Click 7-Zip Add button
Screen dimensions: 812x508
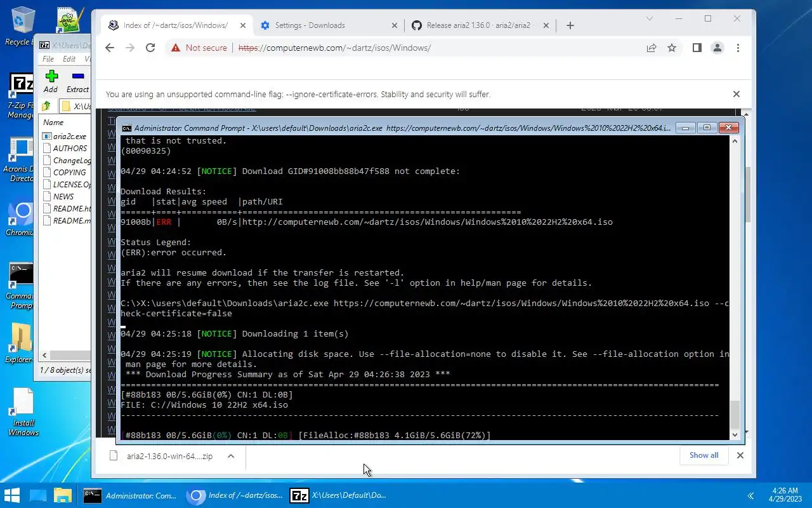click(x=51, y=81)
